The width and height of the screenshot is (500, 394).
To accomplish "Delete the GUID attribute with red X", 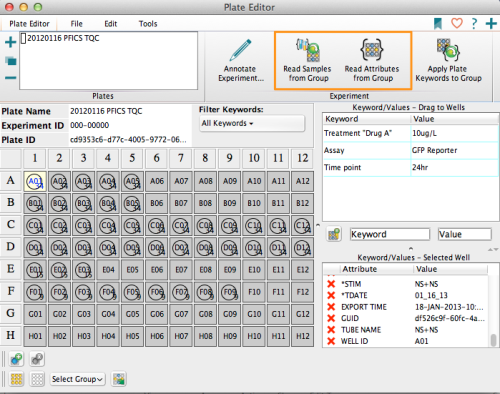I will 331,318.
